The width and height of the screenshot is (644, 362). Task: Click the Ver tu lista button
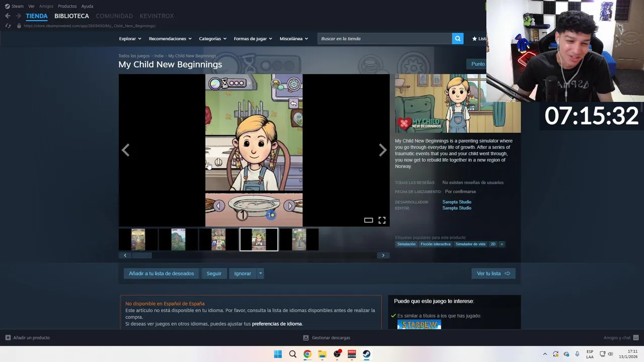494,274
